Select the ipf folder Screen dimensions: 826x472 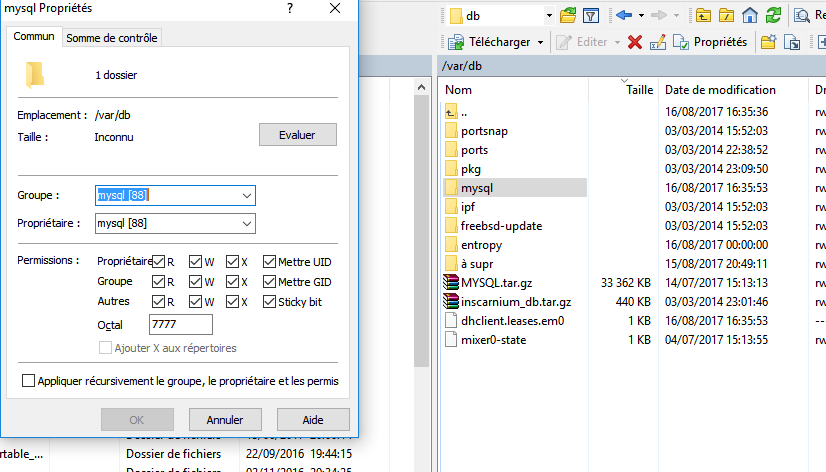click(468, 207)
